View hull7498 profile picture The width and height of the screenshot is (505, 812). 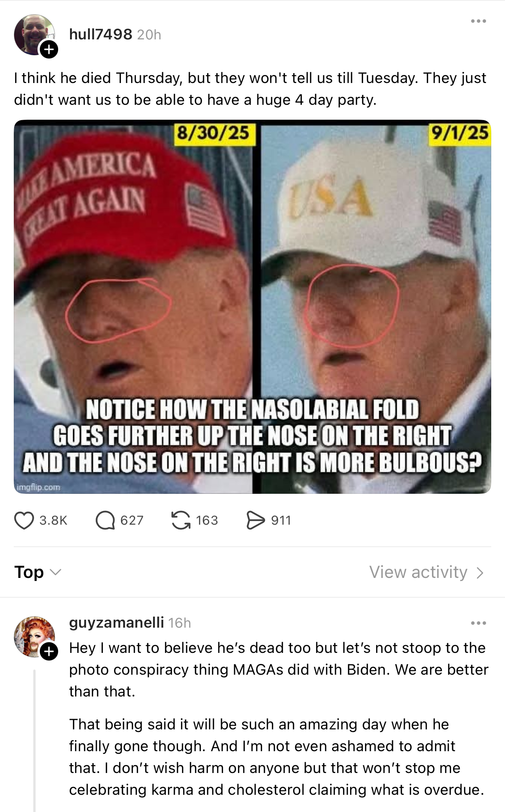point(34,35)
